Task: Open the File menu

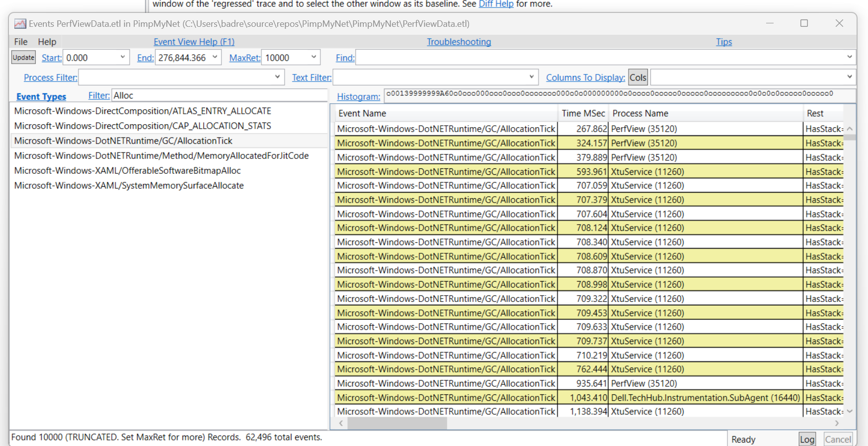Action: [x=21, y=42]
